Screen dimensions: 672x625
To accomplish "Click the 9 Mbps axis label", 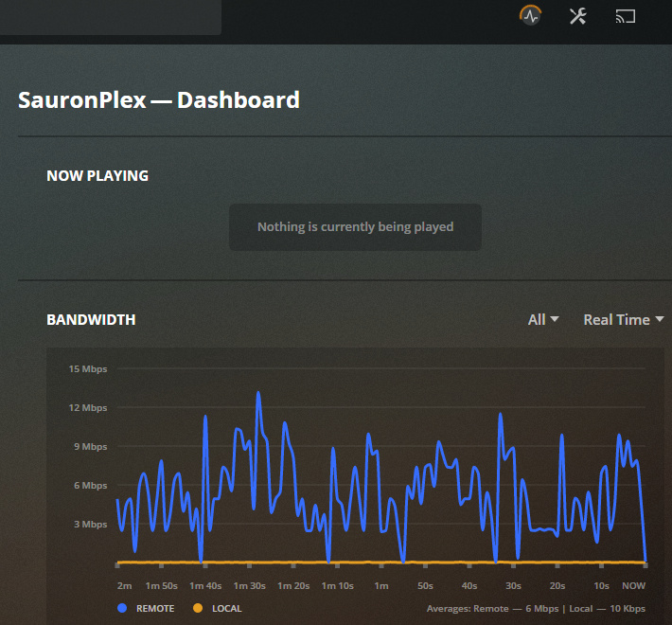I will click(91, 447).
